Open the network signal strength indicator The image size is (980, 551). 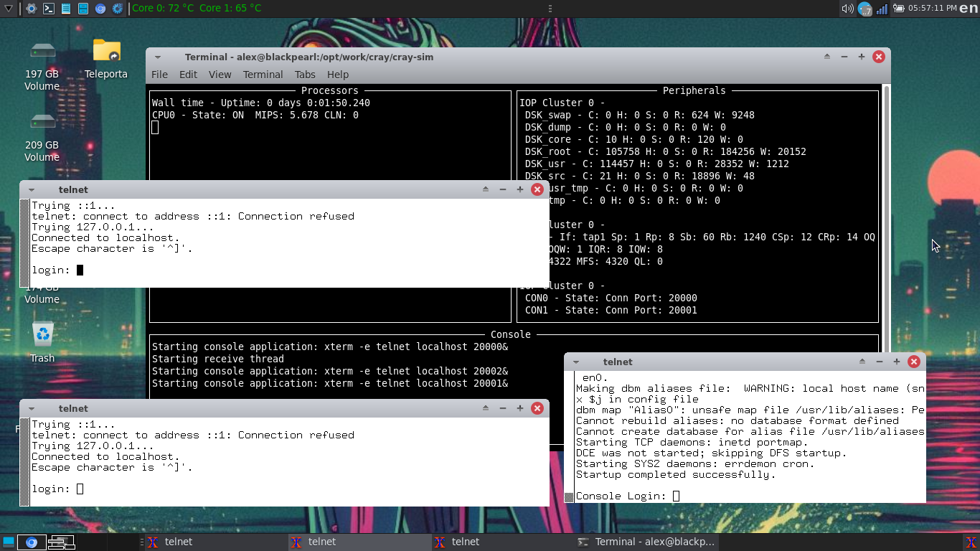882,9
